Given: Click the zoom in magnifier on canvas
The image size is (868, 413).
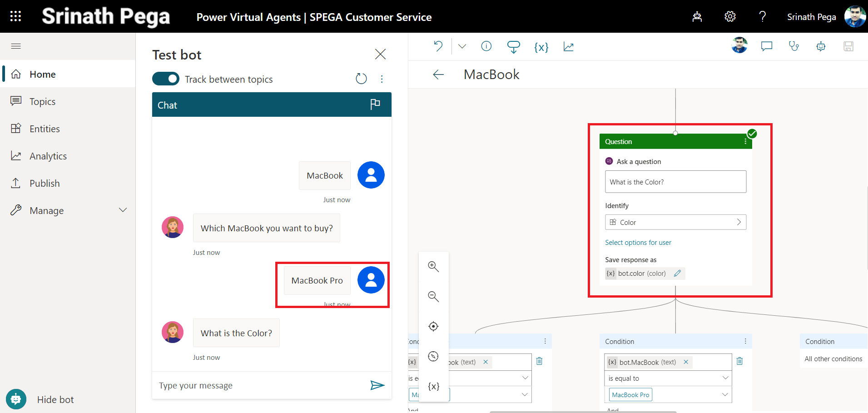Looking at the screenshot, I should 433,267.
